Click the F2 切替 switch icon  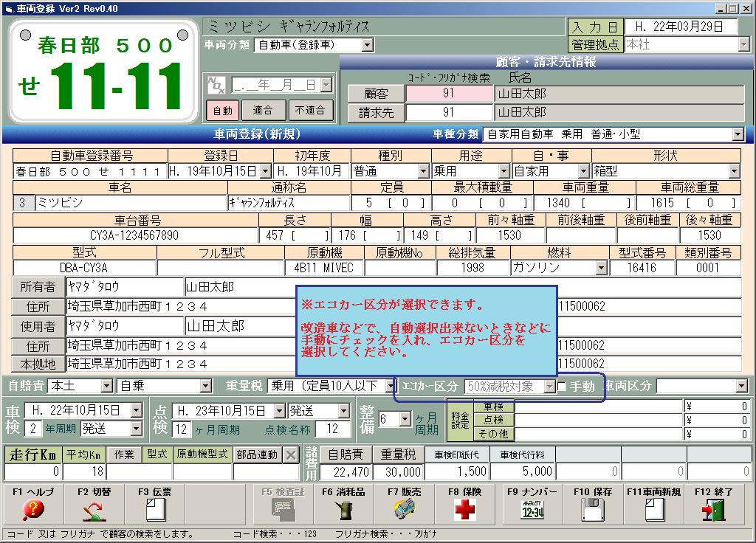click(x=93, y=509)
